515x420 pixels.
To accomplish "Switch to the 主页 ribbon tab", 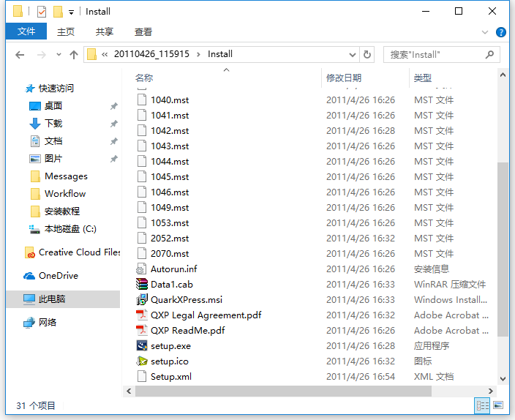I will coord(66,32).
